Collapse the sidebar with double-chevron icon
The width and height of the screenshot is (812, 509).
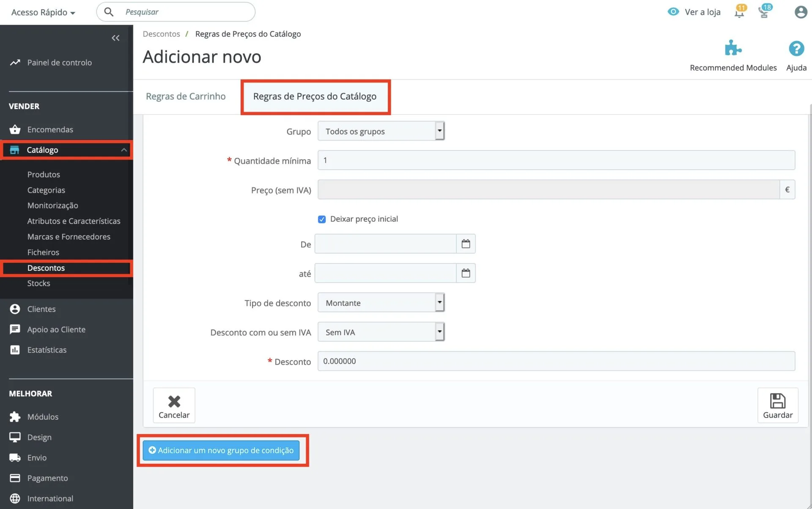click(115, 38)
